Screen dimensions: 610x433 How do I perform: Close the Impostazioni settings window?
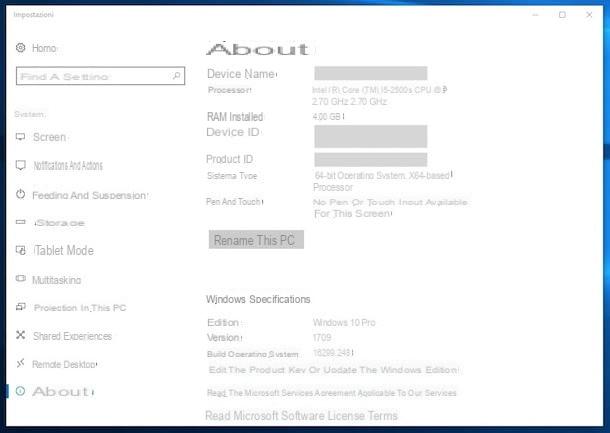coord(589,15)
